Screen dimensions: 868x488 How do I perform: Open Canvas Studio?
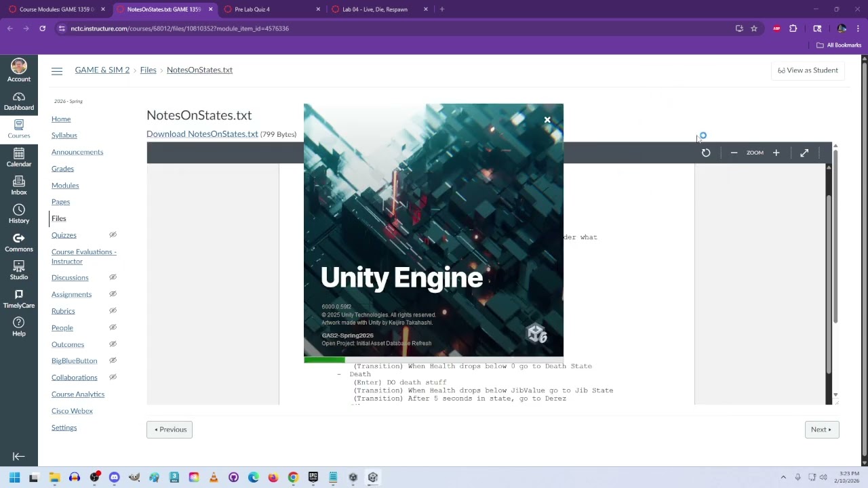[19, 270]
